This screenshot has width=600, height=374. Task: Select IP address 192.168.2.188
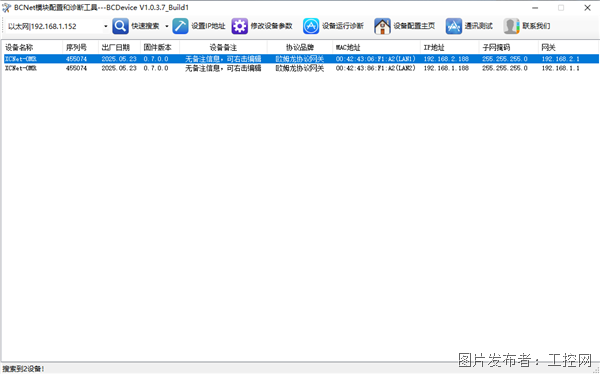tap(446, 59)
